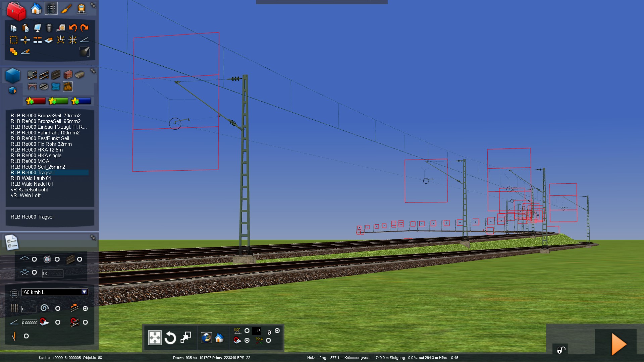Image resolution: width=644 pixels, height=362 pixels.
Task: Select the paintbrush tool tab
Action: point(66,9)
